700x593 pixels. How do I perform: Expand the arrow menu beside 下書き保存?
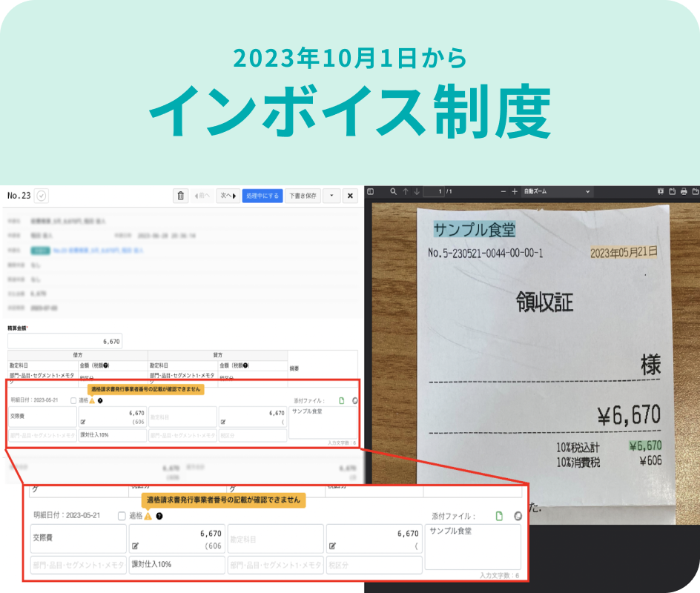(331, 196)
